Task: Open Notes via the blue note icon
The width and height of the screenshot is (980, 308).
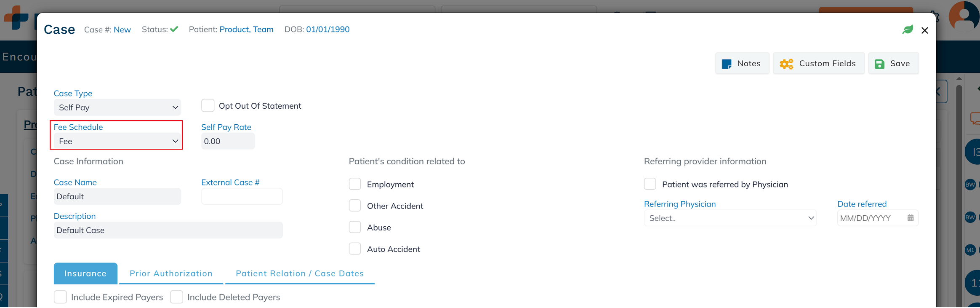Action: [x=727, y=64]
